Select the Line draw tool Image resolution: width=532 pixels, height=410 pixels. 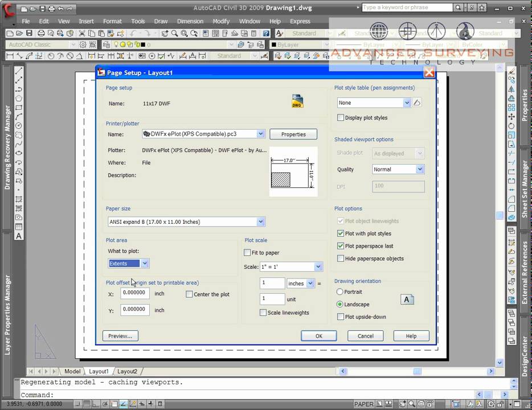tap(19, 71)
